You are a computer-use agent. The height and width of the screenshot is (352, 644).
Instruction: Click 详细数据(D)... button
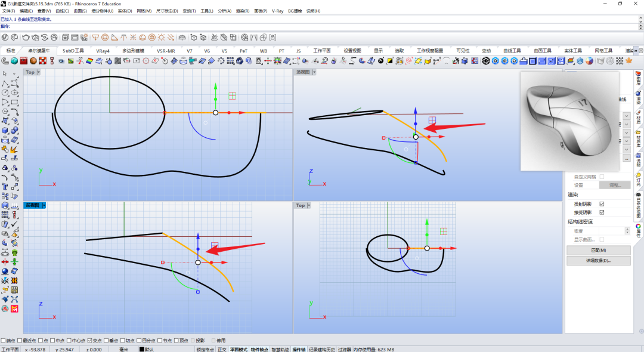coord(599,260)
